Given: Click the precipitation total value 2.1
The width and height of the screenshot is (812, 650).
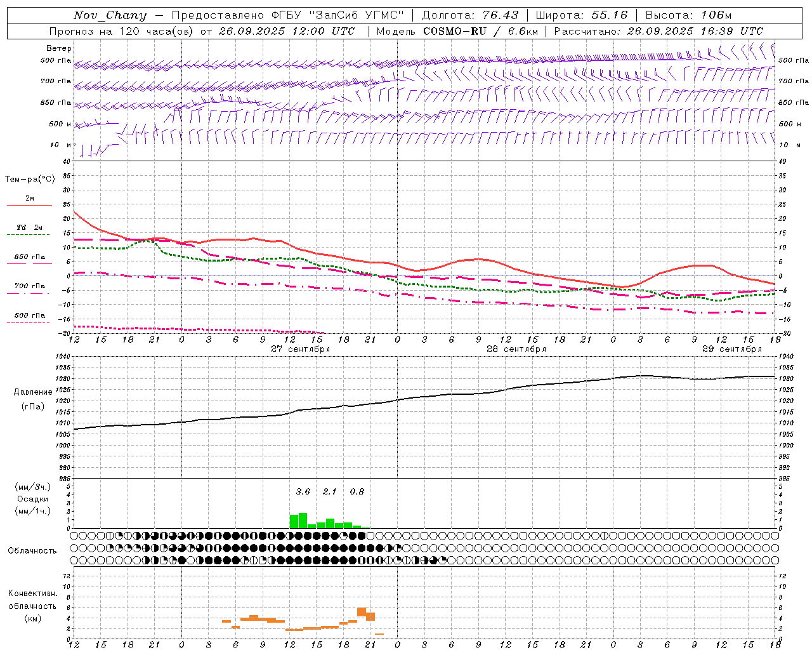Looking at the screenshot, I should click(330, 492).
